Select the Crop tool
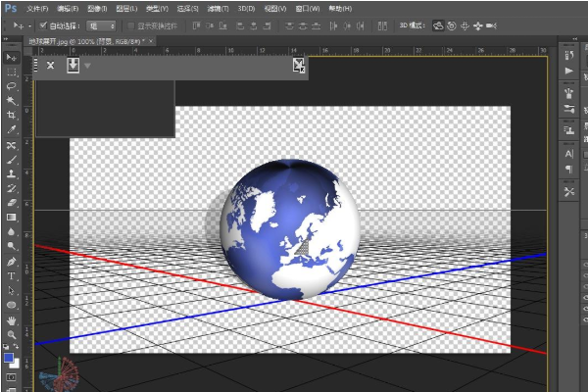 pyautogui.click(x=11, y=115)
